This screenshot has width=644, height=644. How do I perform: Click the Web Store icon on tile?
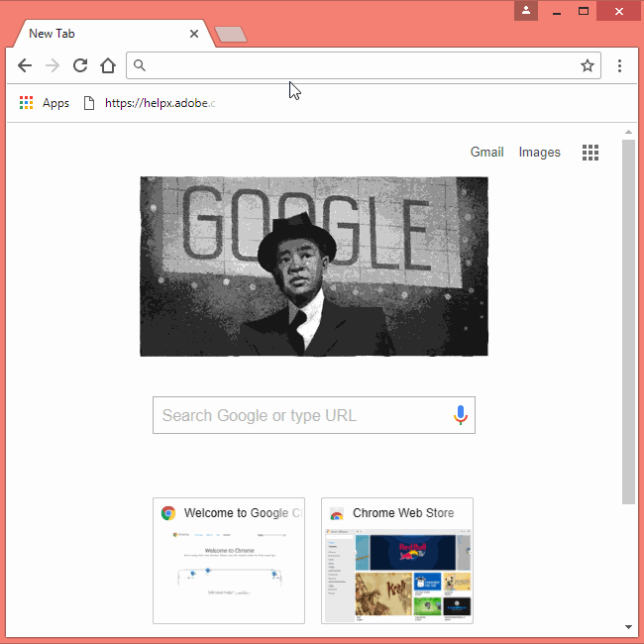[x=337, y=513]
